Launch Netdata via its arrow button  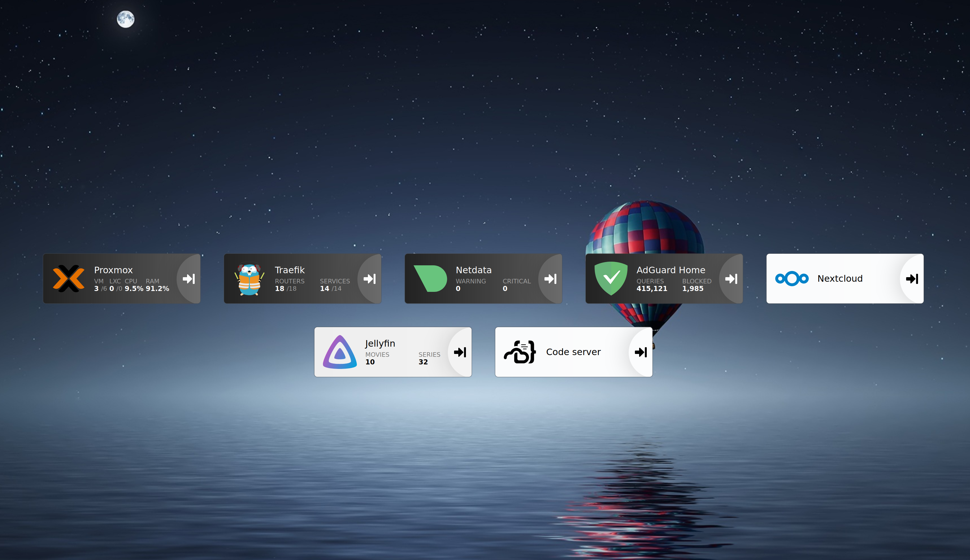click(550, 279)
